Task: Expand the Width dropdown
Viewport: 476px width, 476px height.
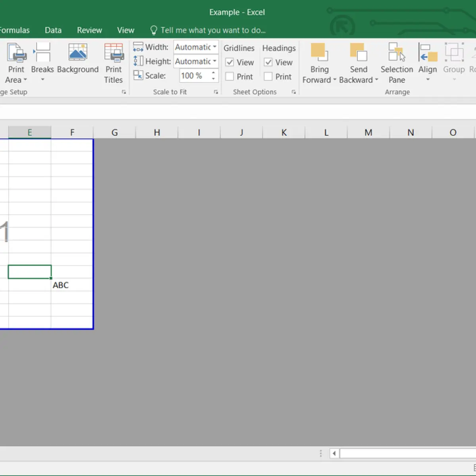Action: (x=215, y=47)
